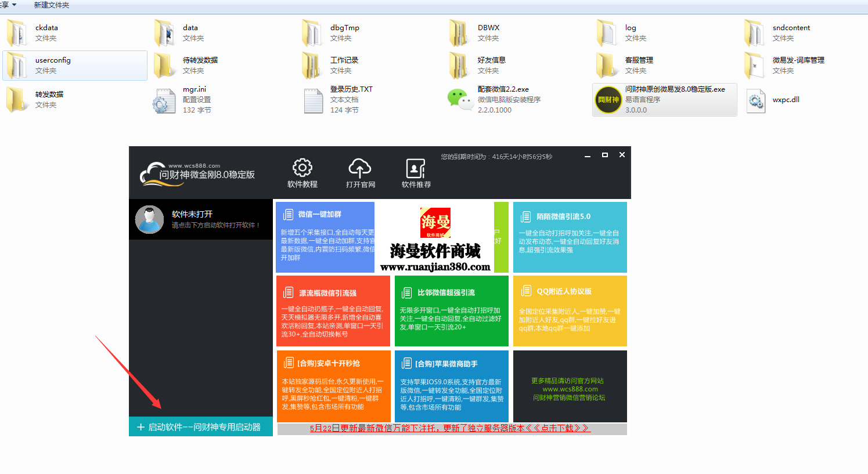Screen dimensions: 868x474
Task: Click the 请点击下方启动软件打开软件 hint text
Action: pos(216,225)
